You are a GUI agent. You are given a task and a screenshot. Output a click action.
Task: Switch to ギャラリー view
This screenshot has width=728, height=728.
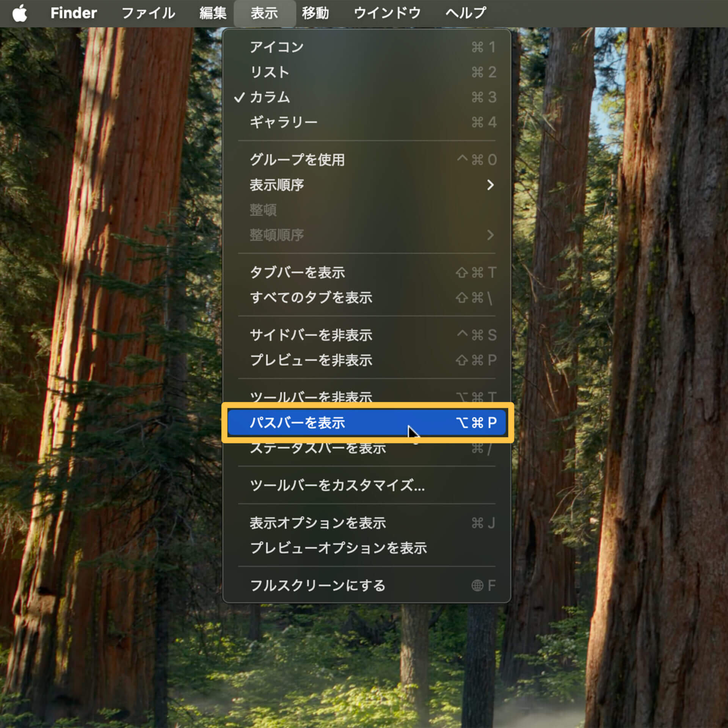pos(367,122)
